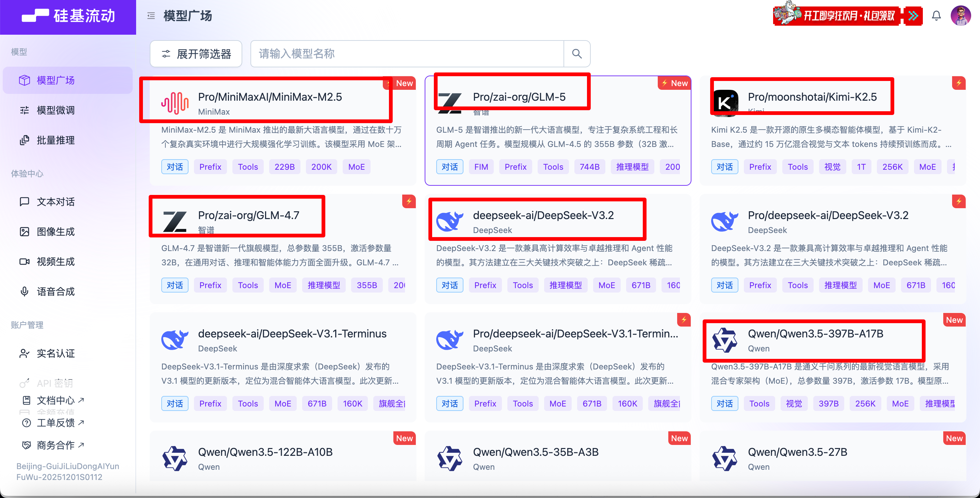This screenshot has height=498, width=980.
Task: Click the search magnifier icon
Action: tap(577, 54)
